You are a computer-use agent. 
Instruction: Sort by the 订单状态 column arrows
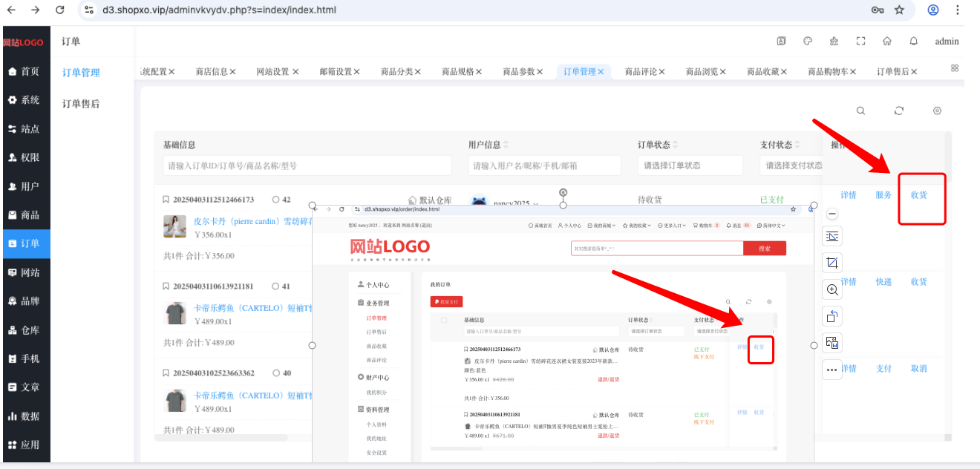[x=676, y=145]
